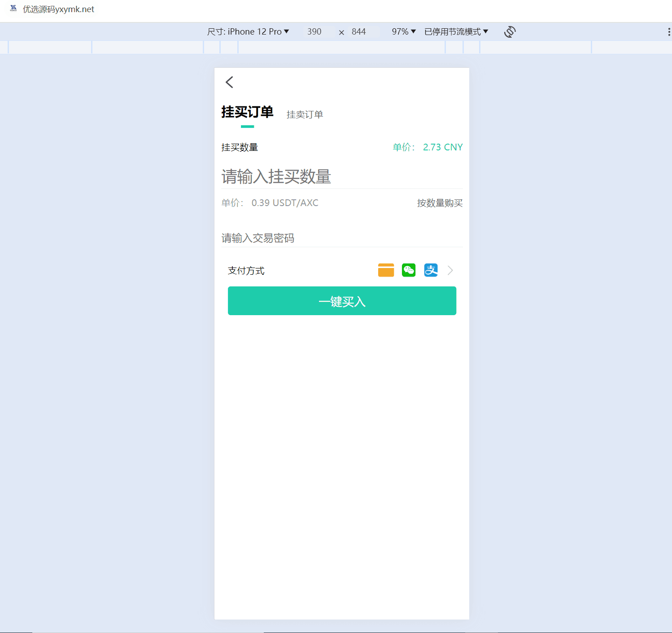Switch to the 挂卖订单 tab
The height and width of the screenshot is (633, 672).
click(x=305, y=115)
